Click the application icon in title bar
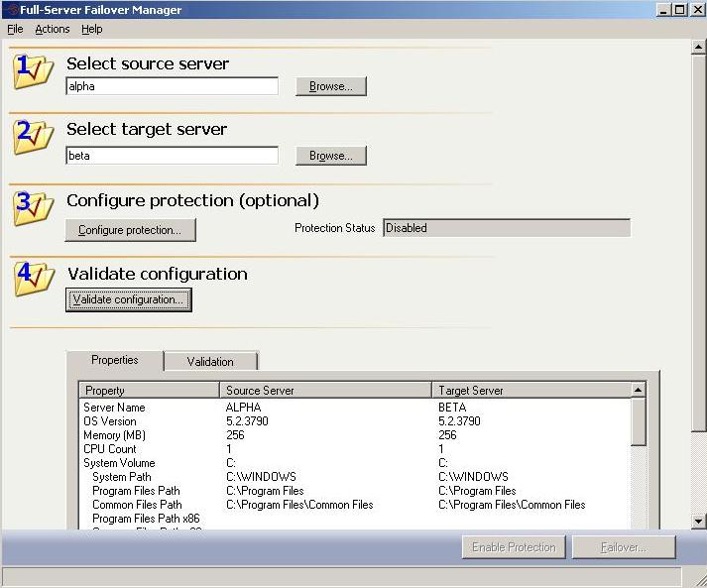The height and width of the screenshot is (588, 707). [x=10, y=10]
